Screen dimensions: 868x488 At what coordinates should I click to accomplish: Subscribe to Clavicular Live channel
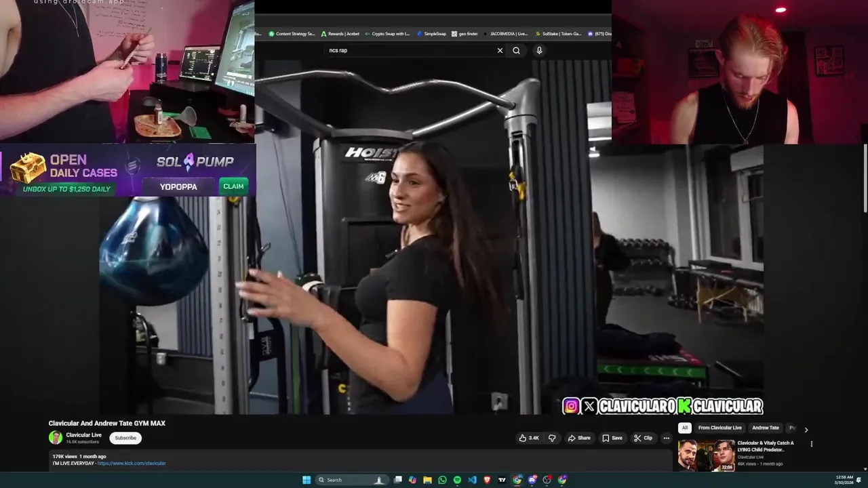[x=125, y=438]
